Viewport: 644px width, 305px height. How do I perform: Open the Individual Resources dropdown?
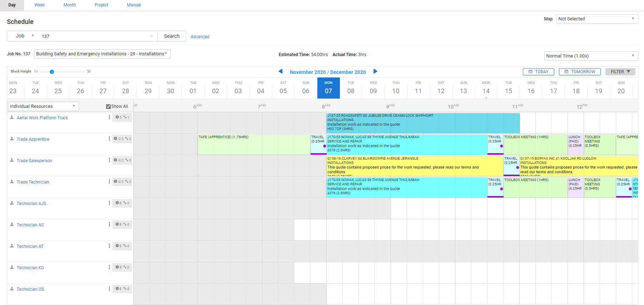[x=43, y=106]
